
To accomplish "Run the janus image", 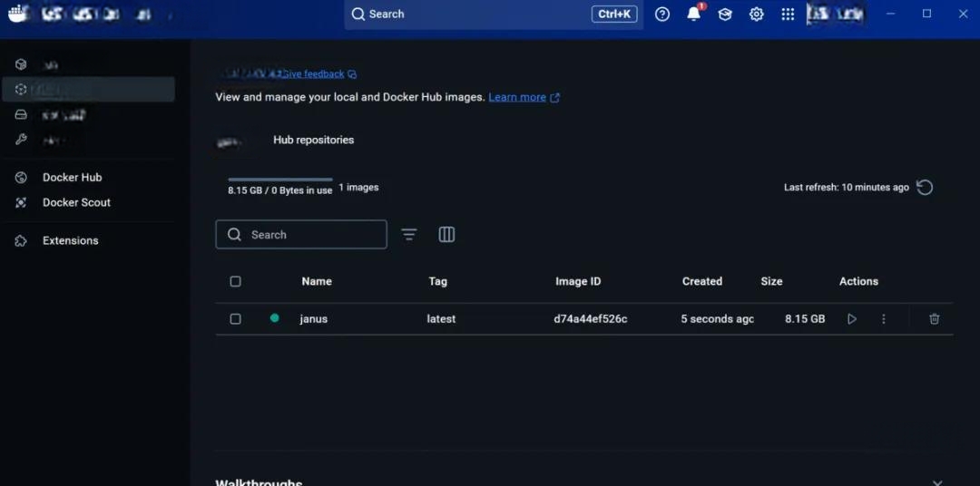I will pyautogui.click(x=852, y=319).
